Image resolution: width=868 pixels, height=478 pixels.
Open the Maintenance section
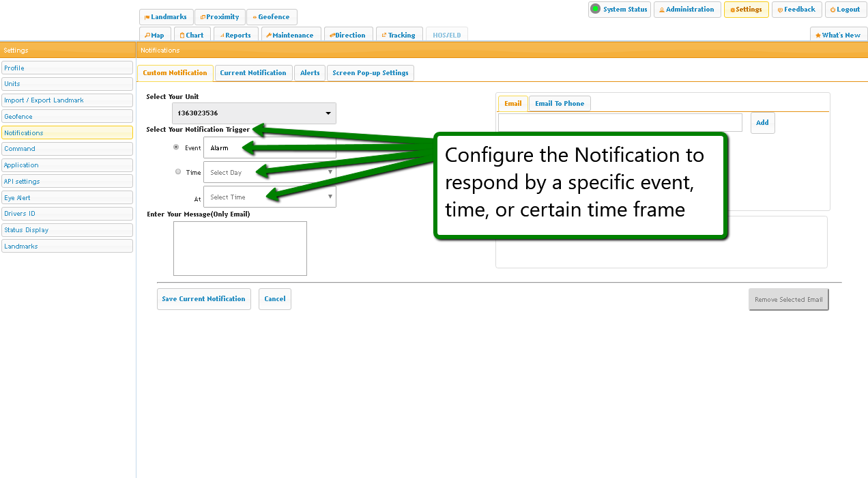coord(290,35)
